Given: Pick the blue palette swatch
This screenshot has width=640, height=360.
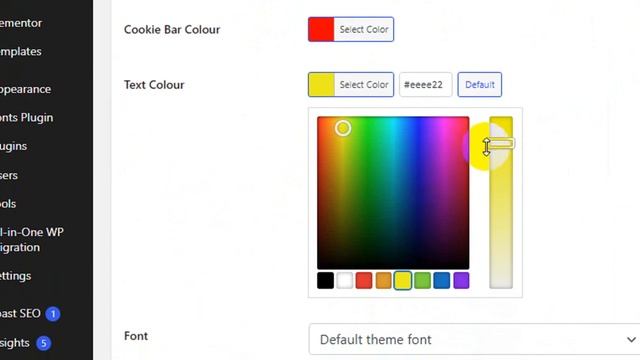Looking at the screenshot, I should pyautogui.click(x=442, y=280).
